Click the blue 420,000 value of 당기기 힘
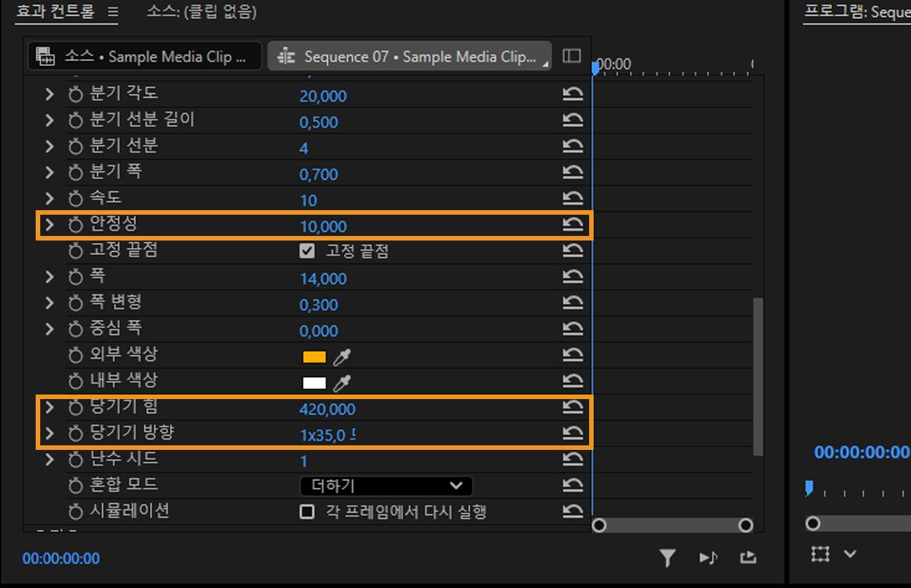 click(326, 408)
